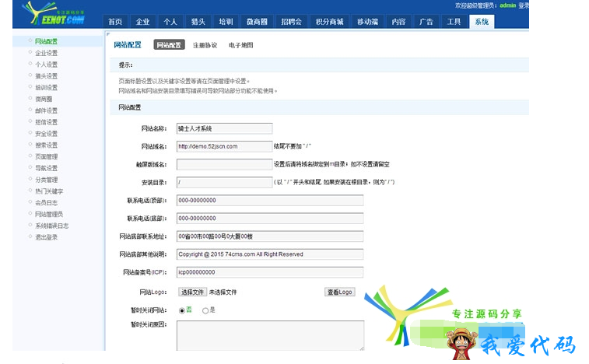The image size is (589, 364).
Task: Switch to the 电子地图 sub-tab
Action: click(x=240, y=45)
